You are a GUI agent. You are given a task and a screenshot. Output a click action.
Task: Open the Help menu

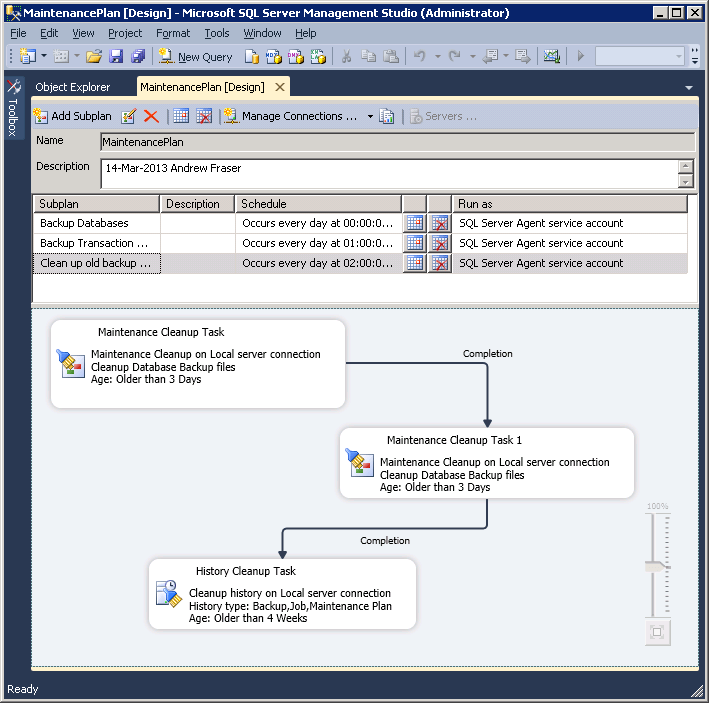point(306,33)
